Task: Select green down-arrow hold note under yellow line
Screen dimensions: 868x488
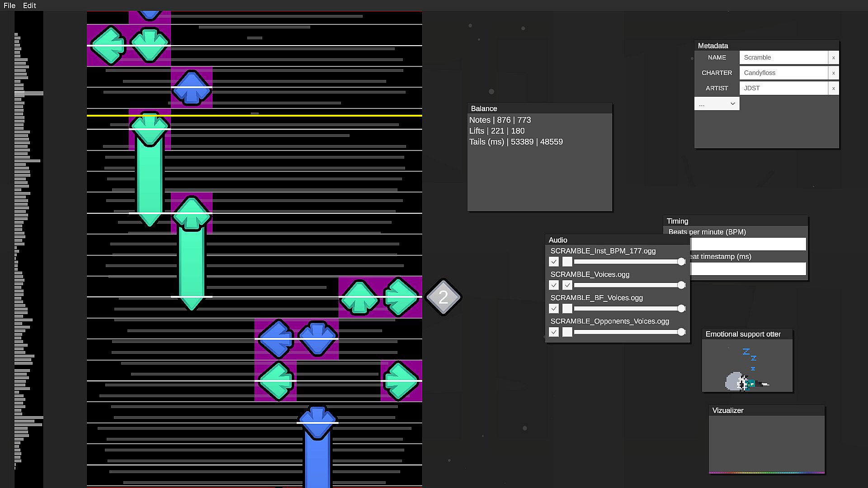Action: (150, 129)
